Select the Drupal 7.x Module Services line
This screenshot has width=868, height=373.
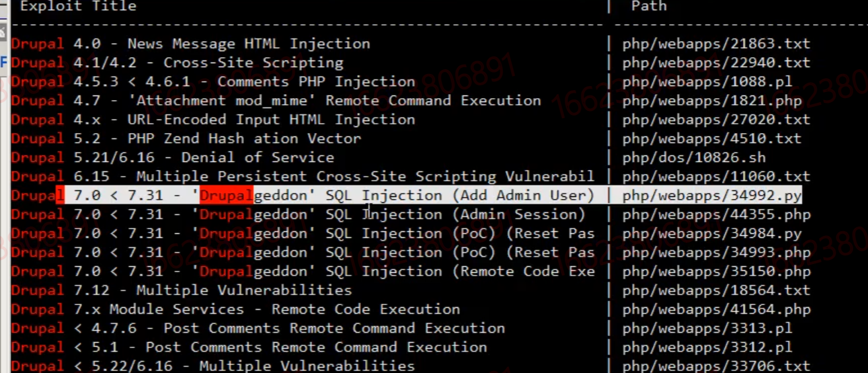tap(236, 309)
